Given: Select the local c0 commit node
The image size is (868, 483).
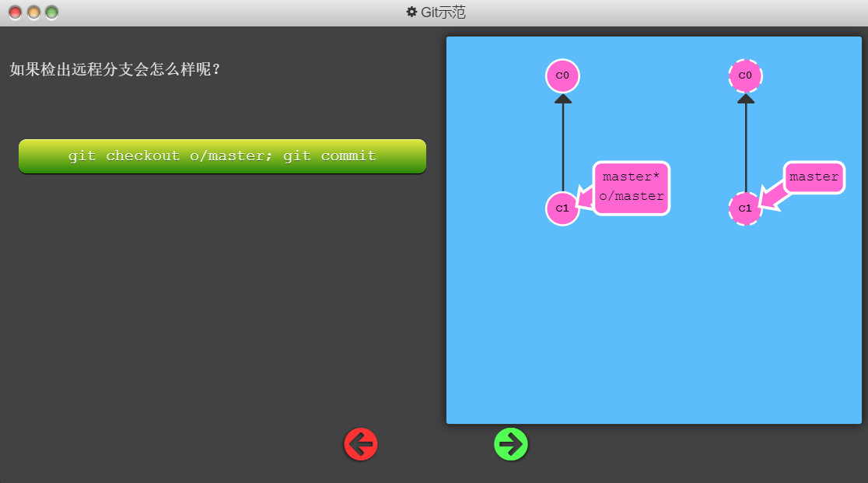Looking at the screenshot, I should tap(562, 76).
